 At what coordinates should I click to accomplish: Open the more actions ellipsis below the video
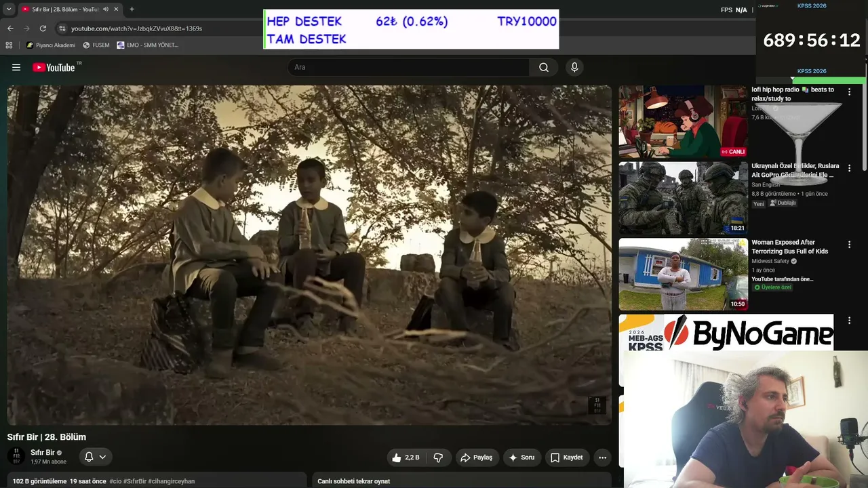pos(602,457)
